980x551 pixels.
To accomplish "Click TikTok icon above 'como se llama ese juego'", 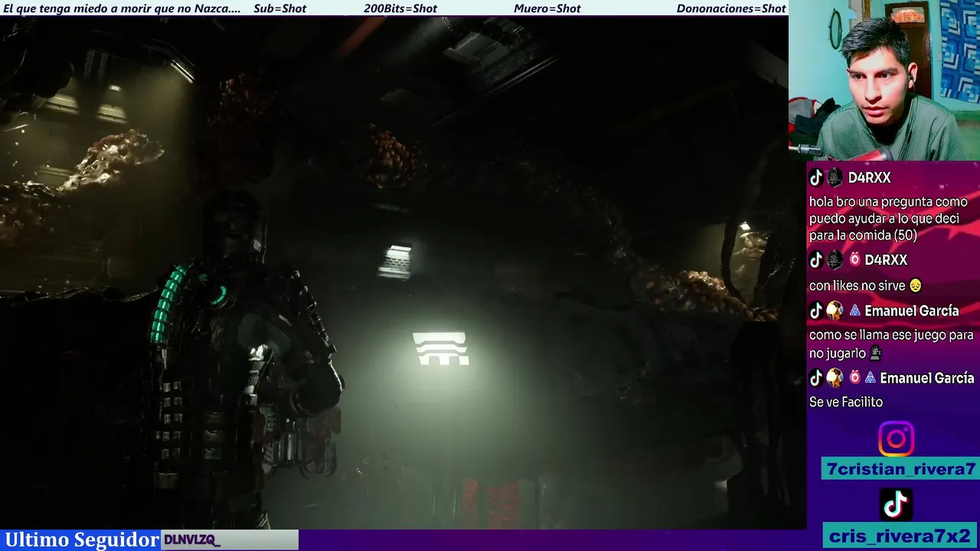I will click(816, 311).
